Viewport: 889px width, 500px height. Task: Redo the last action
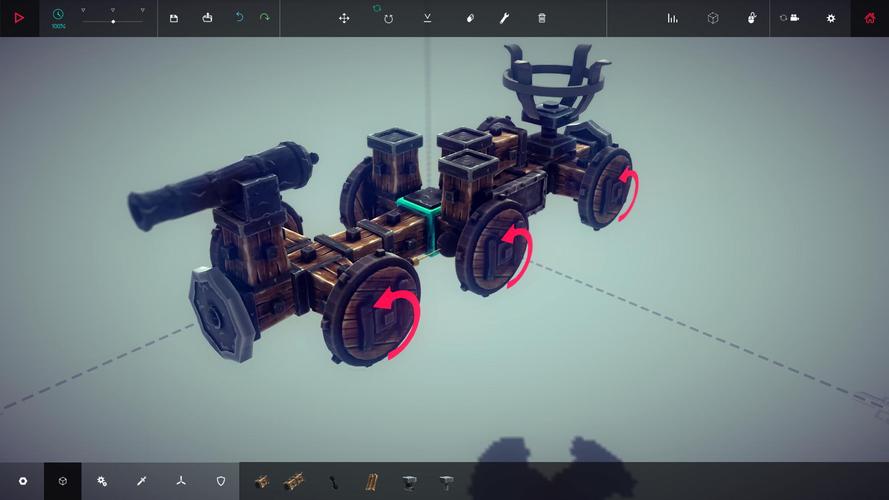point(264,18)
